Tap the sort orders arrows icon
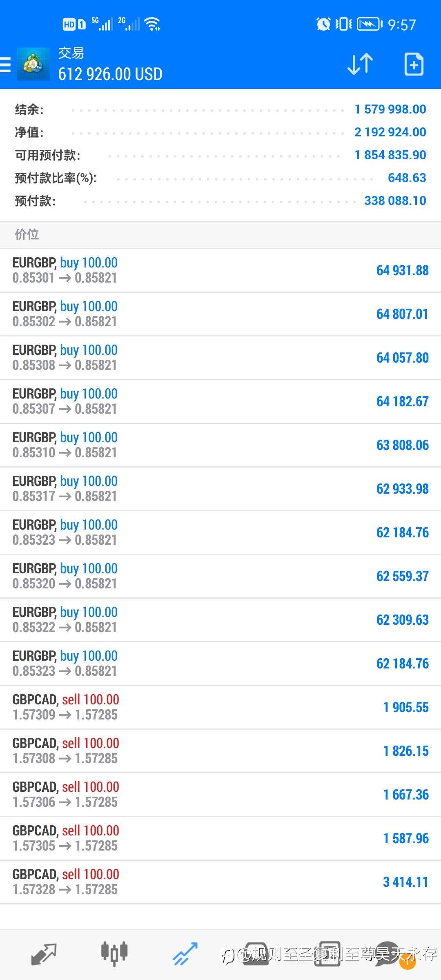 [360, 64]
